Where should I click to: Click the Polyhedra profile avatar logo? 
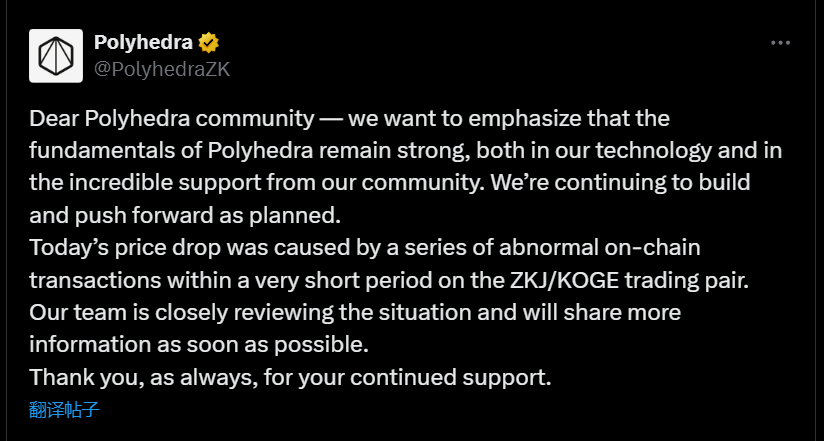coord(56,56)
